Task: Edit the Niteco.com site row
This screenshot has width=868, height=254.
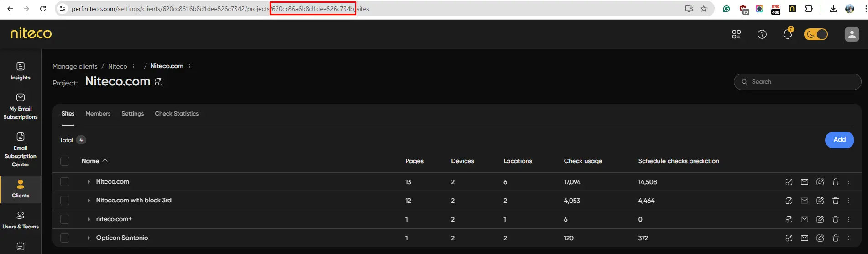Action: pos(820,182)
